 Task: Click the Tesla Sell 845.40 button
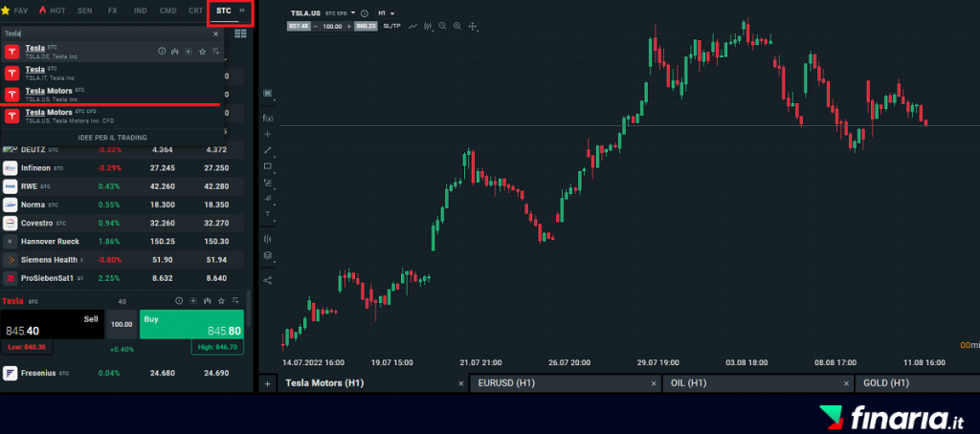(x=53, y=324)
